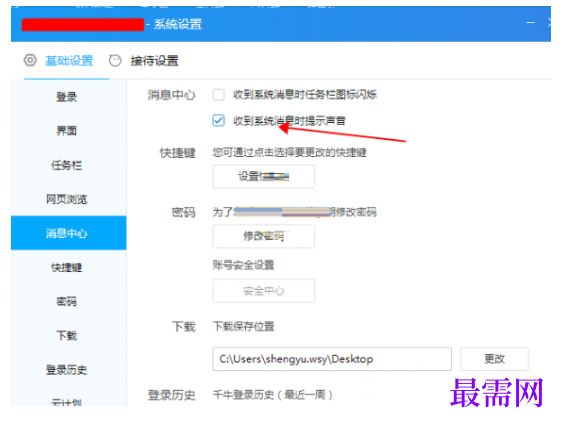The height and width of the screenshot is (424, 562).
Task: Click the download path input field
Action: (332, 359)
